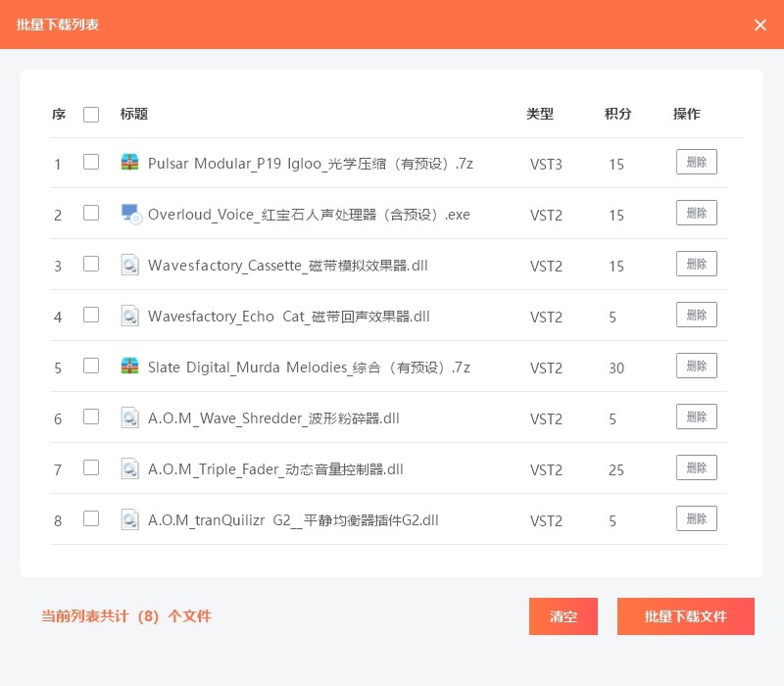Click the dll icon for A.O.M_tranQuilizr G2

click(x=129, y=519)
